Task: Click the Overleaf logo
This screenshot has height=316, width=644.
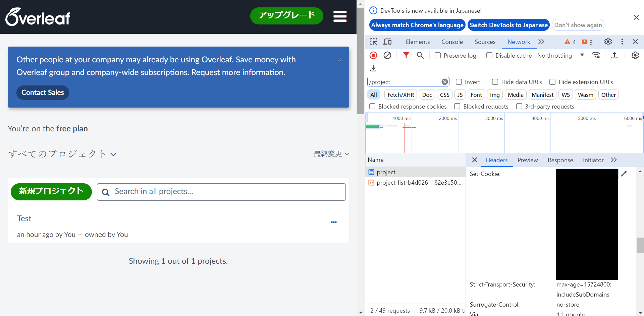Action: (x=38, y=17)
